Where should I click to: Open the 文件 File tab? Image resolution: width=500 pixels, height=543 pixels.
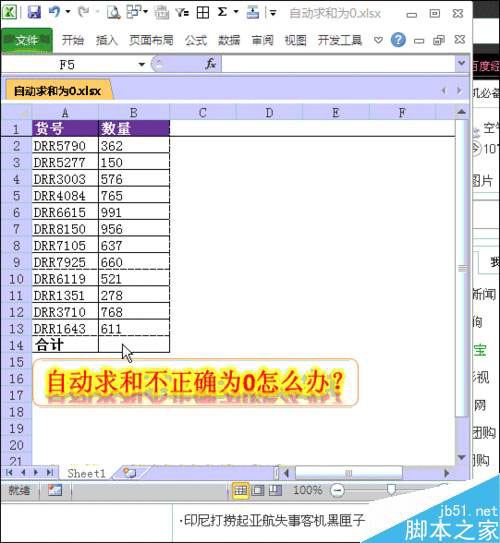click(27, 40)
